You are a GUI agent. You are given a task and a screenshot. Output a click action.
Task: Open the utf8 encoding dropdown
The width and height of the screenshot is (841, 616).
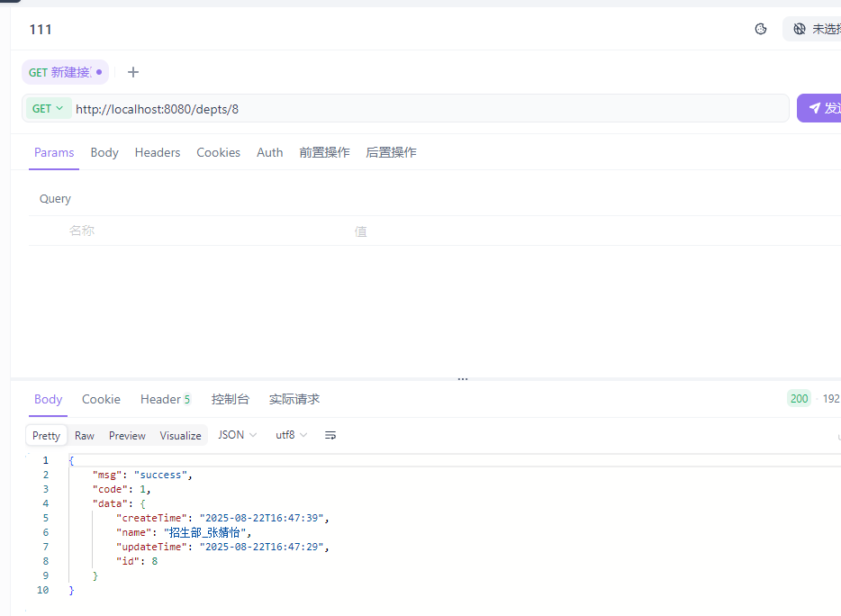[x=292, y=435]
